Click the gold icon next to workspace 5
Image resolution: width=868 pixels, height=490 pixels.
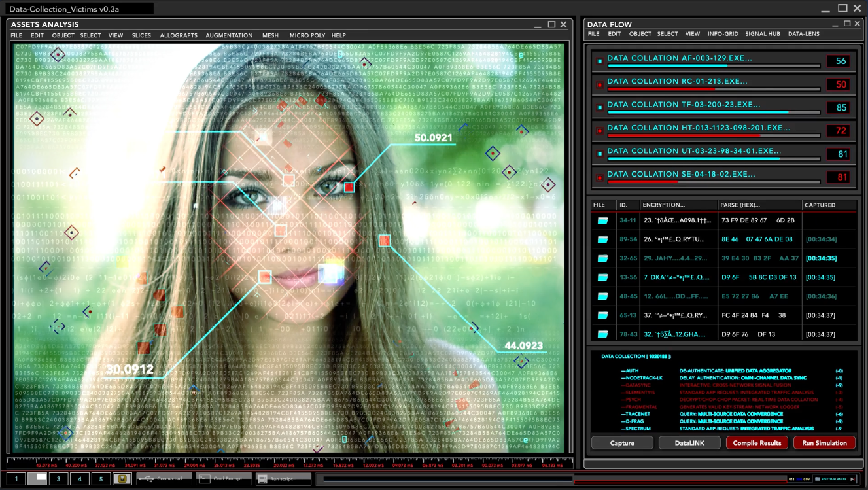click(x=122, y=479)
